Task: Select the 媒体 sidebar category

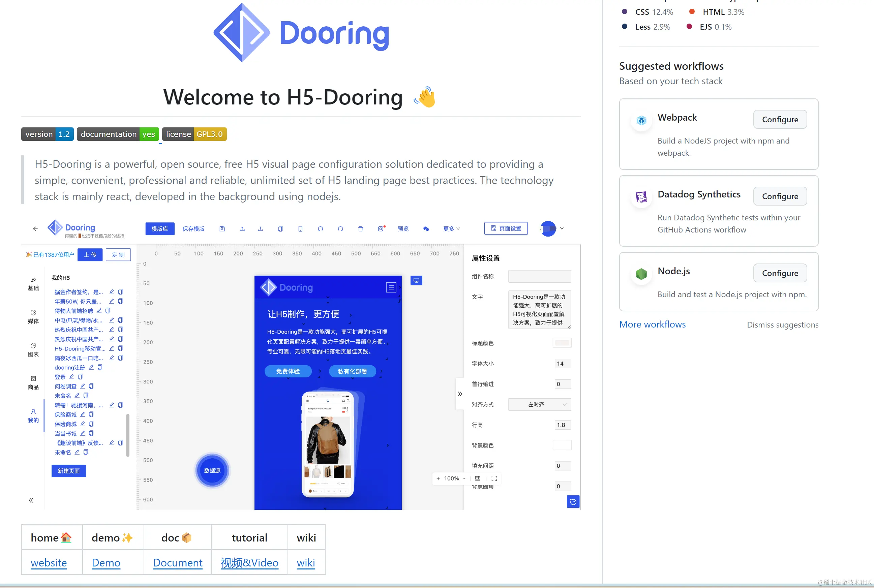Action: (x=33, y=317)
